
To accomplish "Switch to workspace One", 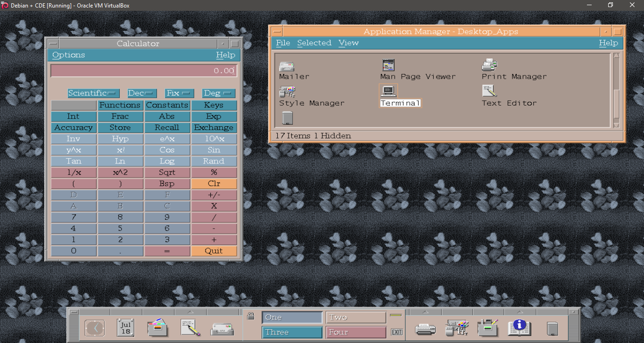I will click(292, 318).
